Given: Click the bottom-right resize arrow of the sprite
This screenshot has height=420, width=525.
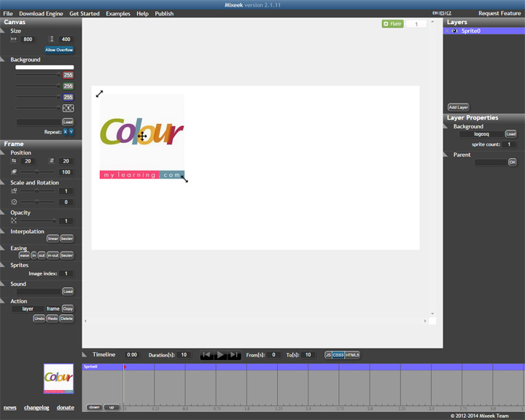Looking at the screenshot, I should coord(184,179).
